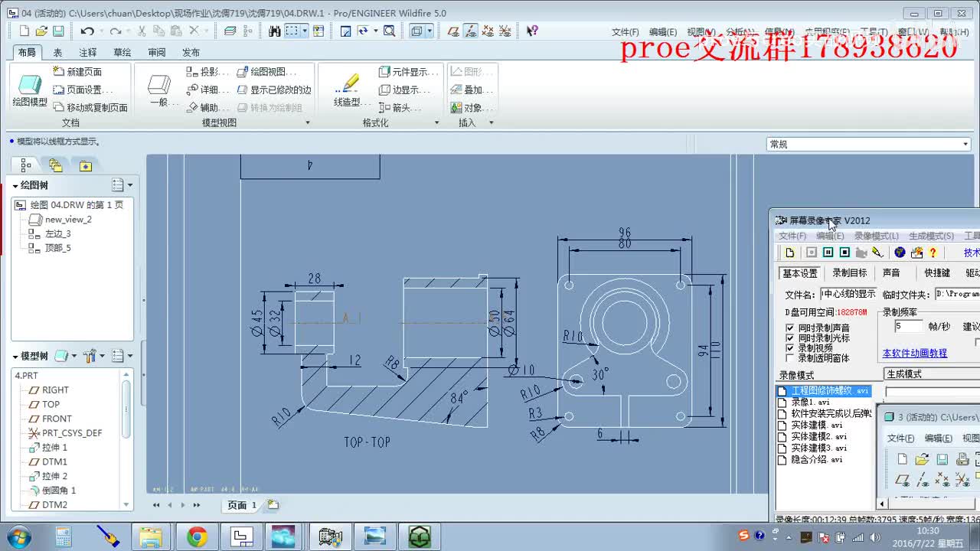Screen dimensions: 980x551
Task: Toggle datum plane display icon
Action: click(x=453, y=31)
